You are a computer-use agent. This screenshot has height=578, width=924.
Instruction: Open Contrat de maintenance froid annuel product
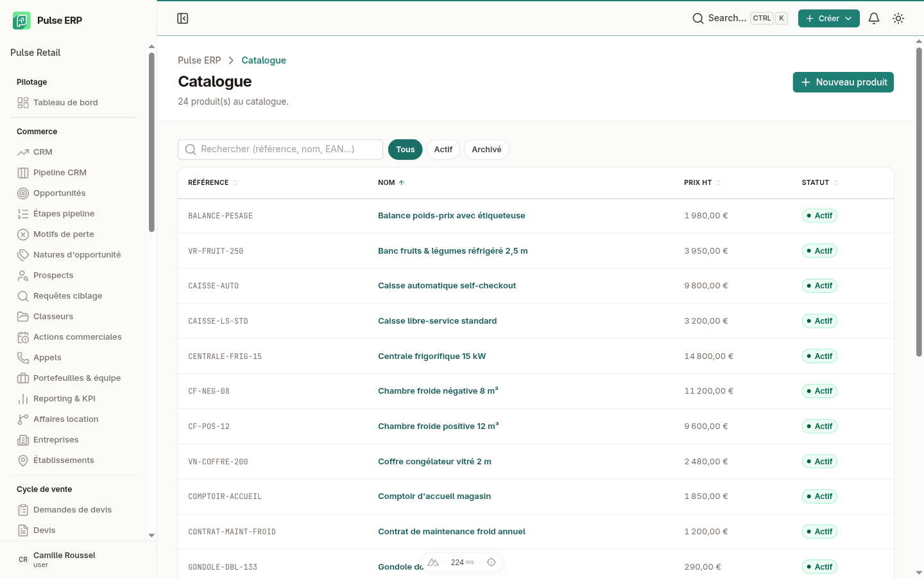point(452,532)
